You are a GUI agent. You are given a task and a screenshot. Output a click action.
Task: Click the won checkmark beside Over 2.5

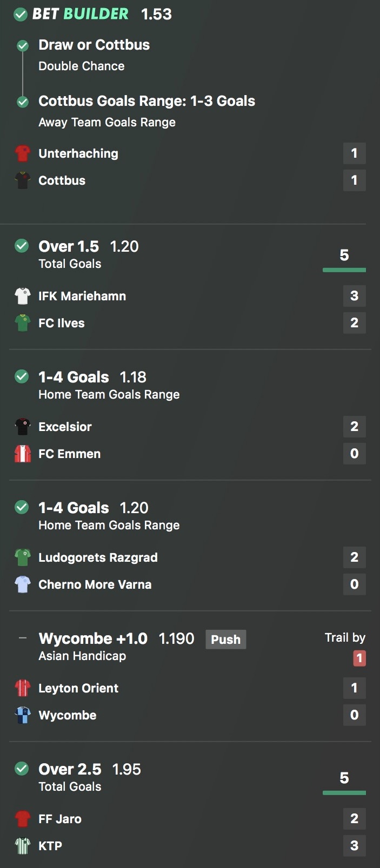pos(22,769)
